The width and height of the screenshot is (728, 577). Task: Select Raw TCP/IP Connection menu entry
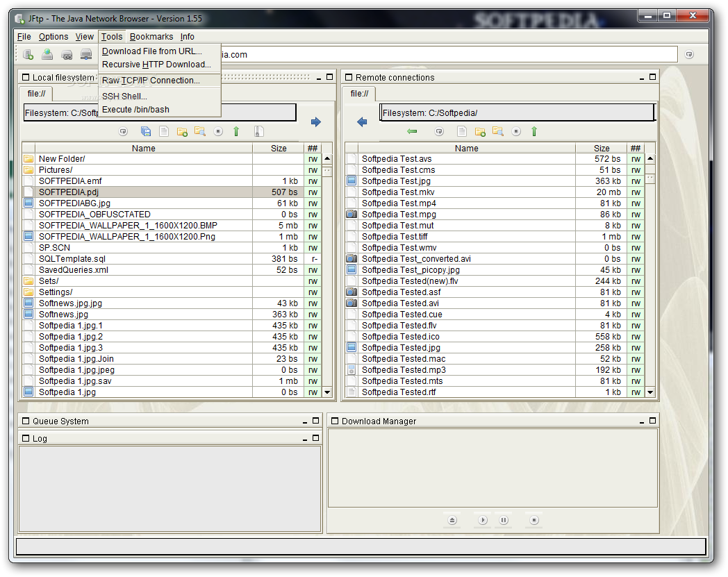point(159,81)
